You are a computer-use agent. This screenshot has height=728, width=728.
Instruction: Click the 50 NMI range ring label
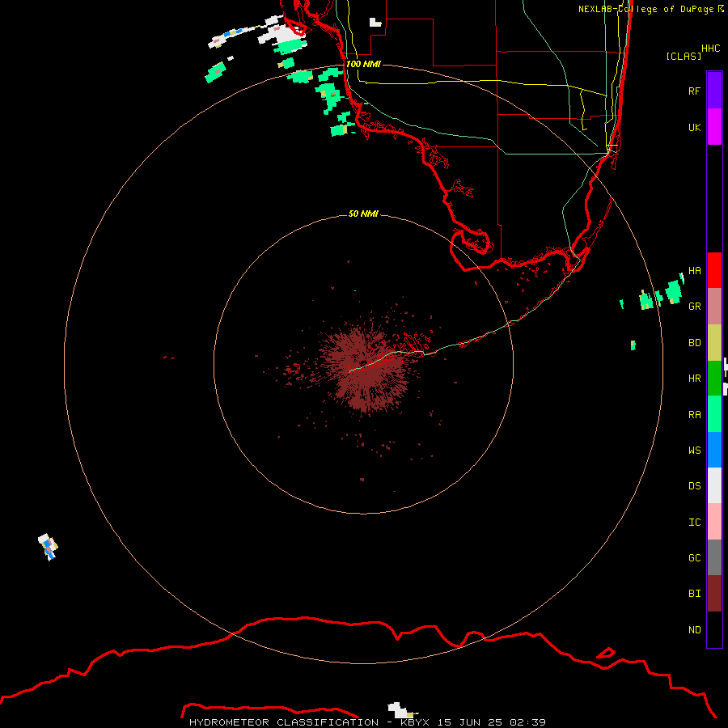[363, 214]
